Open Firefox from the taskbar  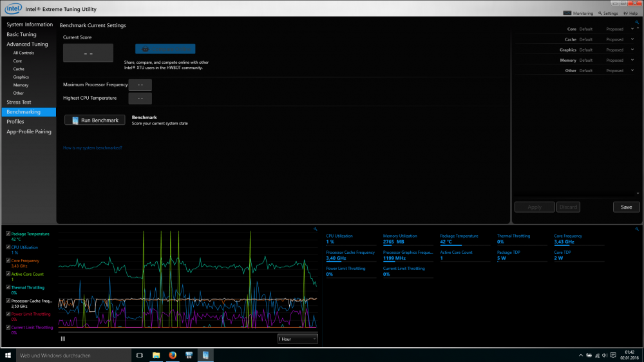173,355
